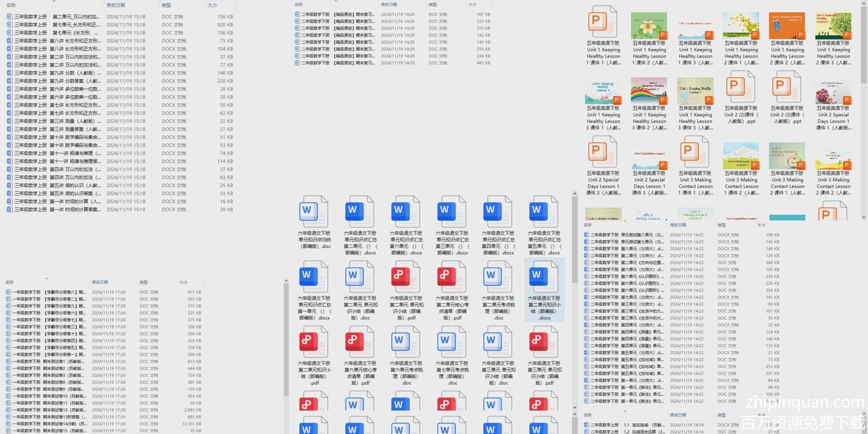
Task: Click scroll-down arrow of the 五年级英语 thumbnail pane
Action: click(x=864, y=217)
